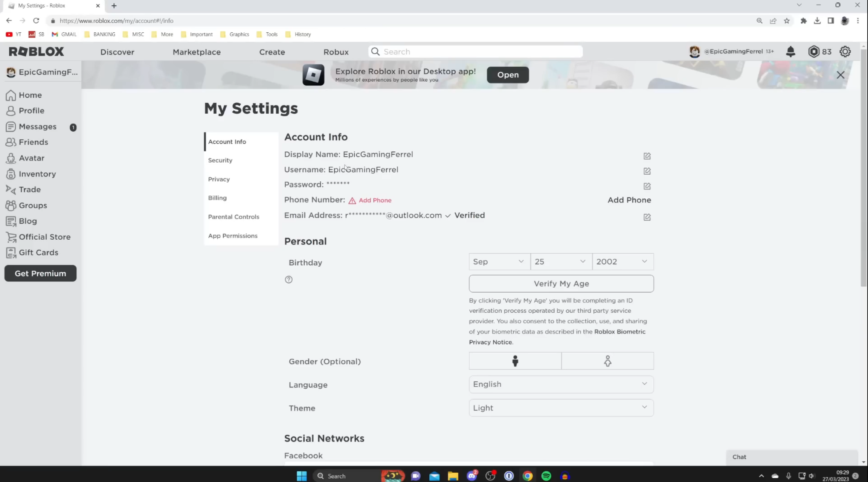
Task: Open Discover in top navigation
Action: pyautogui.click(x=117, y=52)
